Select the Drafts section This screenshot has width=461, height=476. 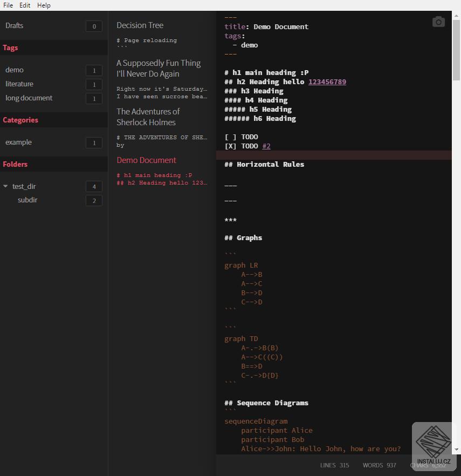15,25
